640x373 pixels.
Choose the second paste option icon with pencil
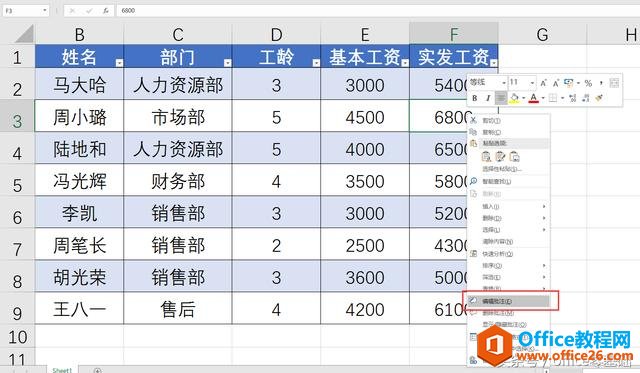500,157
